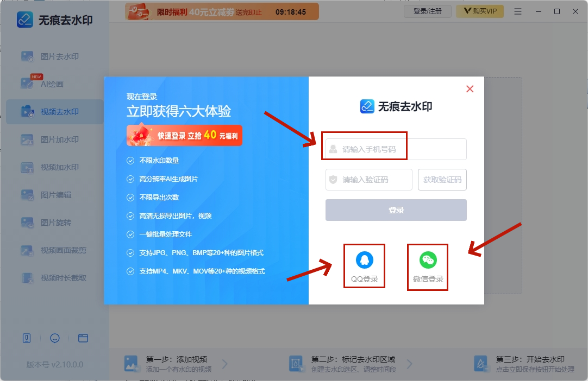
Task: Click the 限时福利40元立减券 promotion banner
Action: (222, 11)
